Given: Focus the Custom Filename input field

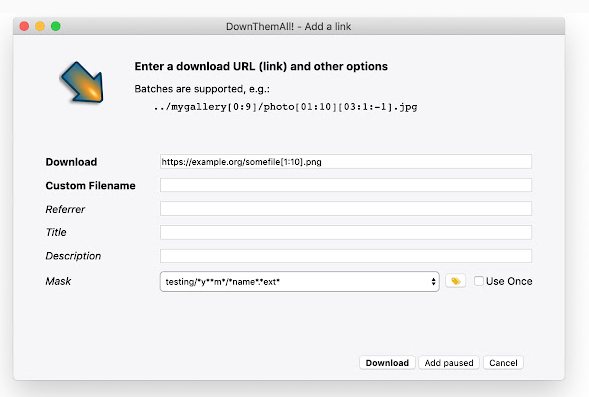Looking at the screenshot, I should click(x=346, y=185).
